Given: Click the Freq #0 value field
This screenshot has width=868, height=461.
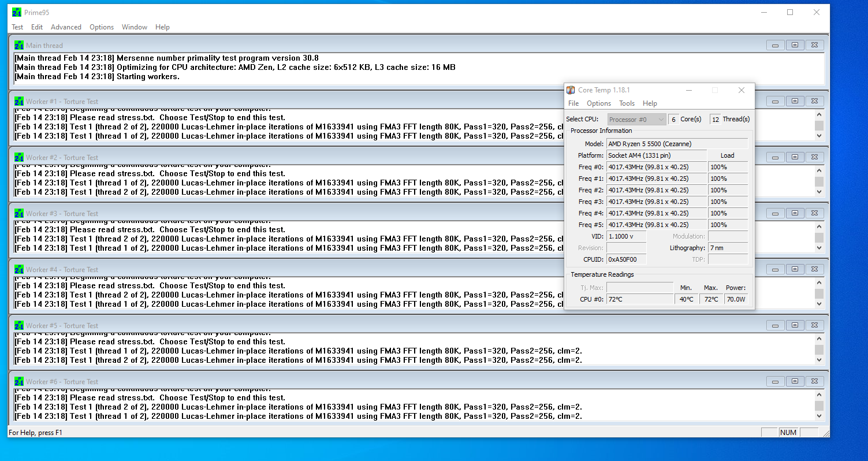Looking at the screenshot, I should (657, 167).
